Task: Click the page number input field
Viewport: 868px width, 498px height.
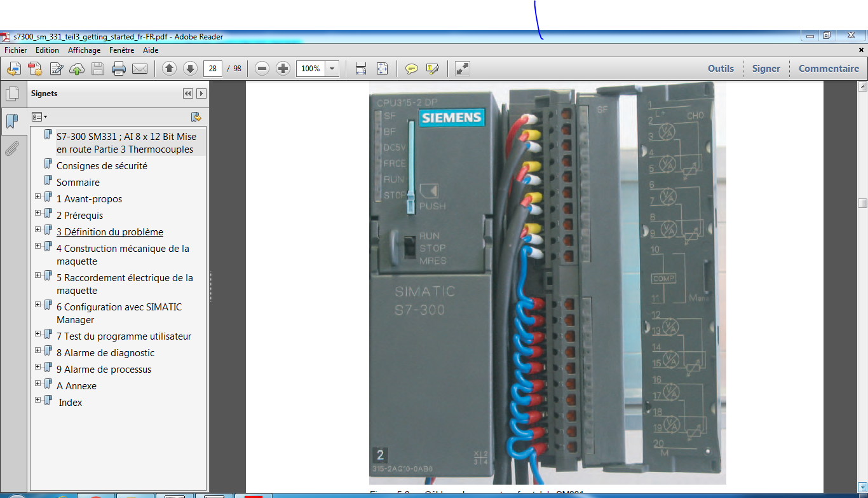Action: (213, 69)
